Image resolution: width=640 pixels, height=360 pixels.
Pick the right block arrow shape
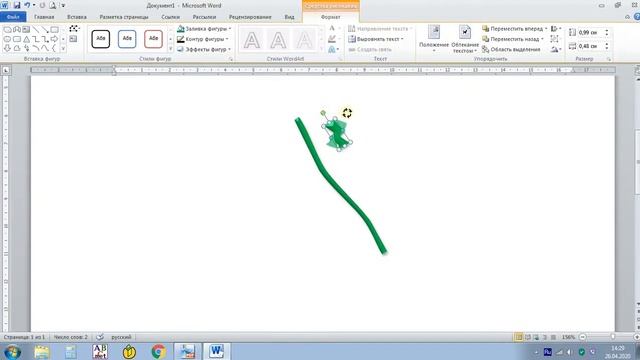(54, 39)
